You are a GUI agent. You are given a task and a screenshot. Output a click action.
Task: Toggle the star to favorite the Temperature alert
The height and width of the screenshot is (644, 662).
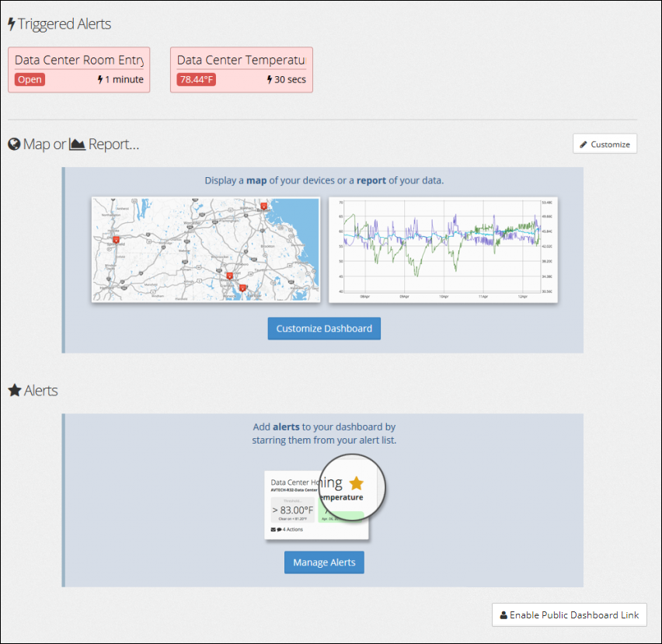356,482
